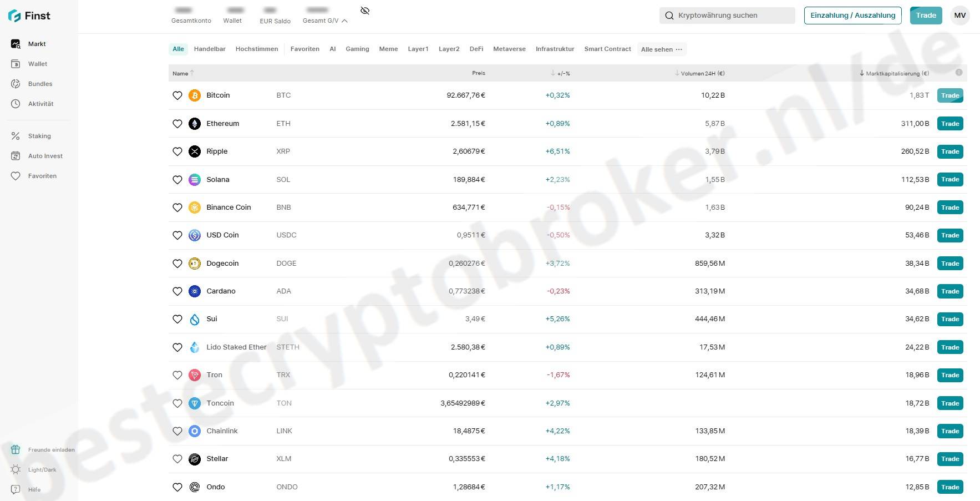The image size is (980, 501).
Task: Click the Bitcoin coin logo
Action: tap(195, 95)
